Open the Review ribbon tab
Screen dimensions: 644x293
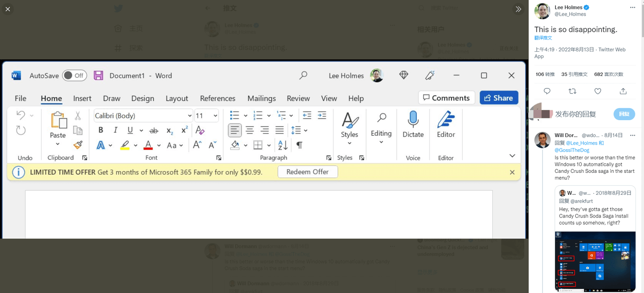tap(298, 98)
